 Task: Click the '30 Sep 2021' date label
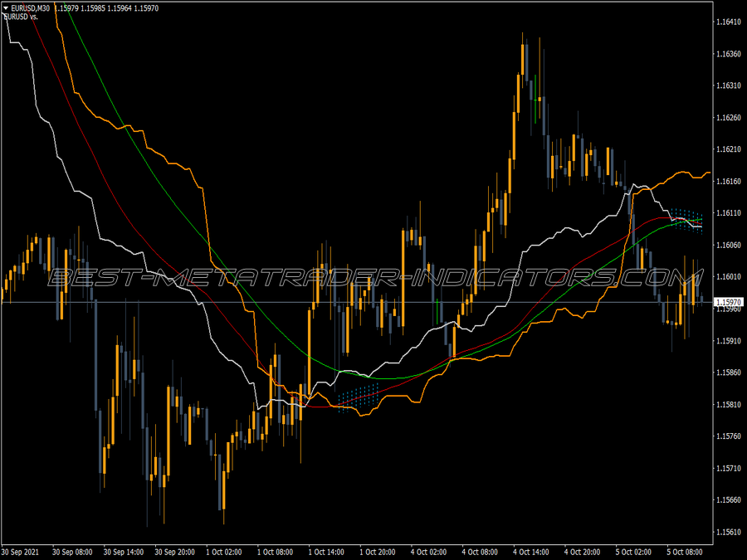20,552
